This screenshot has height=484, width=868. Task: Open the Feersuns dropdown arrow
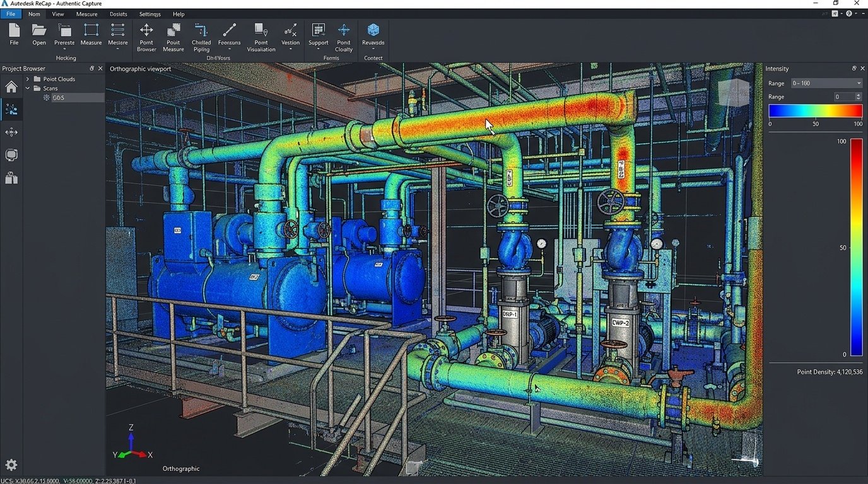click(x=230, y=49)
